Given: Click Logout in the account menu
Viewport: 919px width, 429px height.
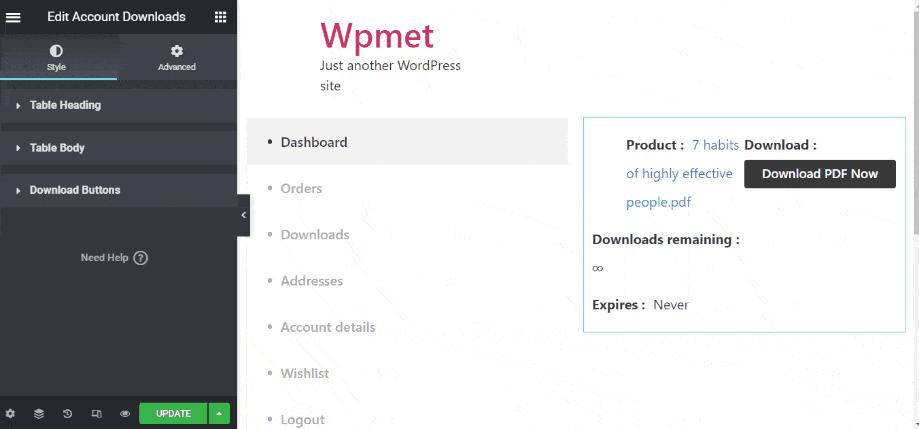Looking at the screenshot, I should [302, 420].
